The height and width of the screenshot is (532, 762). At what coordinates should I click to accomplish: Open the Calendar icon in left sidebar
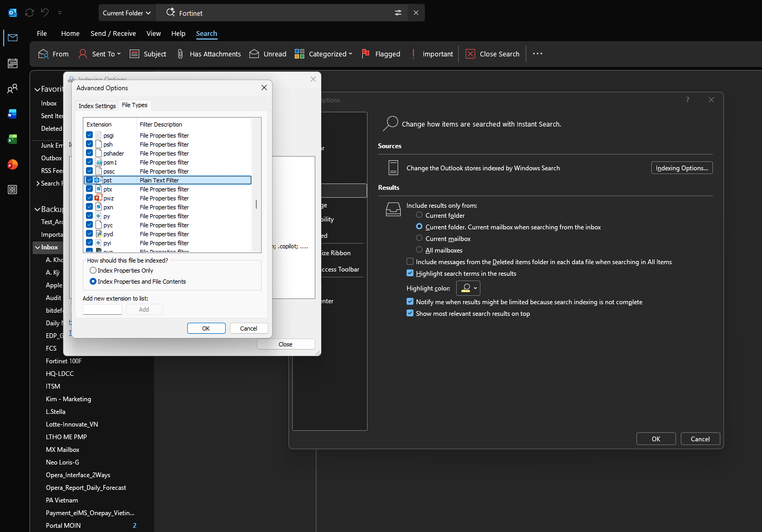13,63
